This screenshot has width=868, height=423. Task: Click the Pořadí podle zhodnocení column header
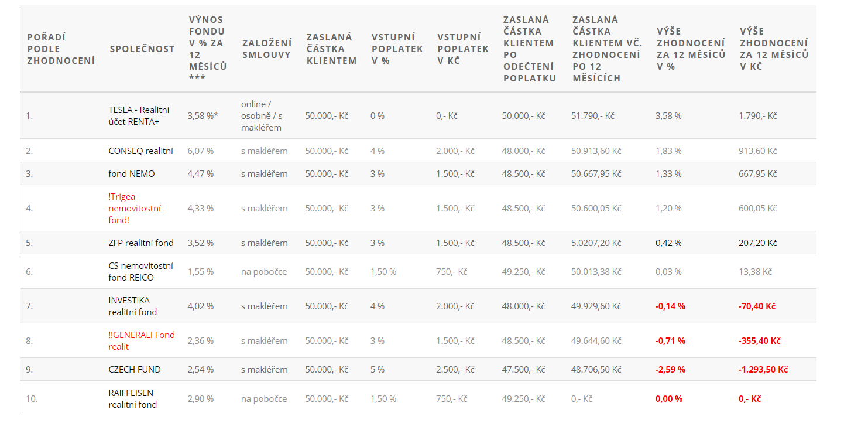(x=61, y=49)
